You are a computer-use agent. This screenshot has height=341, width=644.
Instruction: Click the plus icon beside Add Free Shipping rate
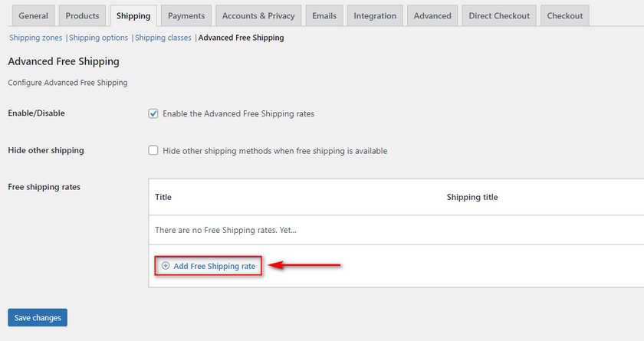pos(166,266)
